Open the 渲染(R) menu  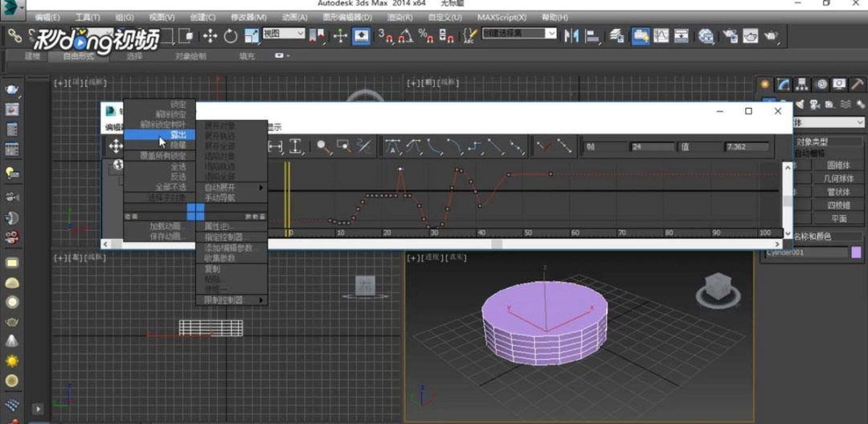400,17
